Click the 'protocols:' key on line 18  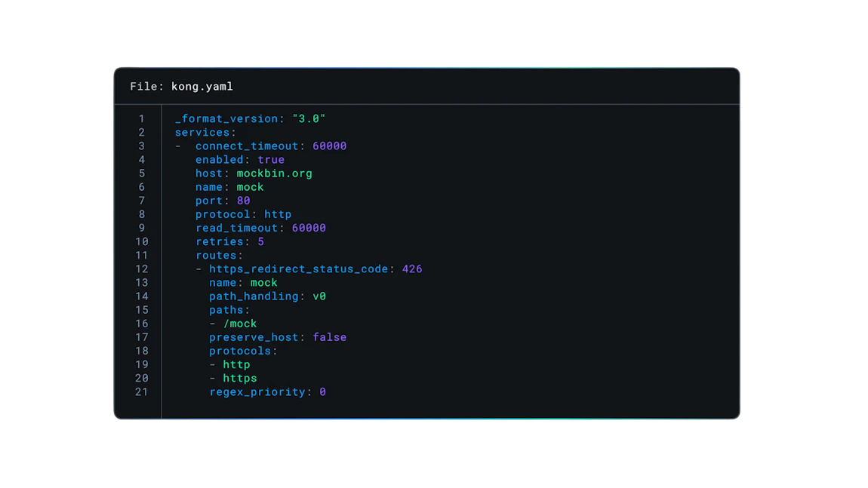tap(244, 351)
